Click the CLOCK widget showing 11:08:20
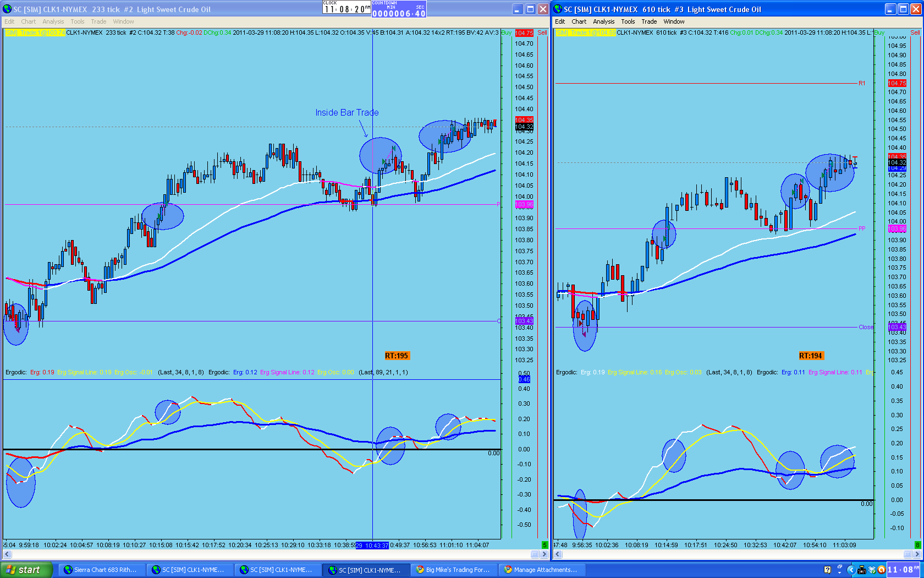Viewport: 924px width, 578px height. coord(346,7)
